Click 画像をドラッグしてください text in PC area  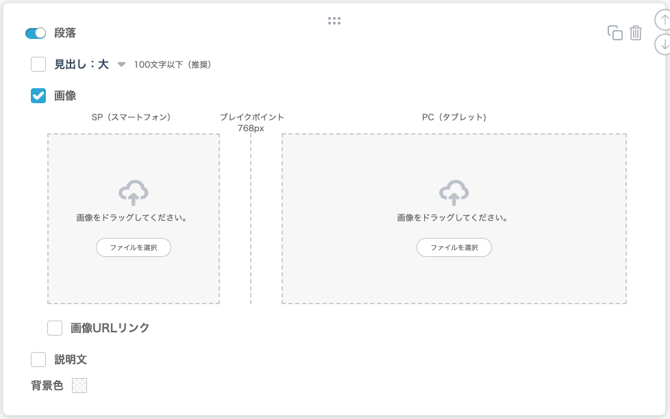[453, 218]
